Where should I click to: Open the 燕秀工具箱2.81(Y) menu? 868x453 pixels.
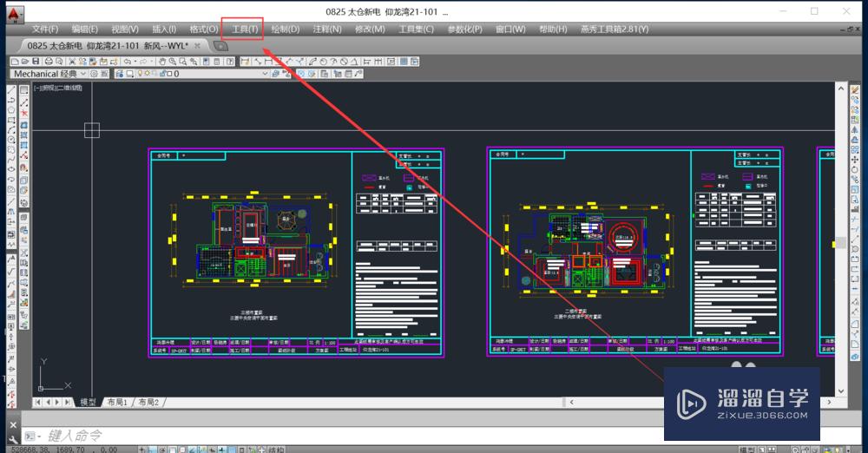click(615, 30)
